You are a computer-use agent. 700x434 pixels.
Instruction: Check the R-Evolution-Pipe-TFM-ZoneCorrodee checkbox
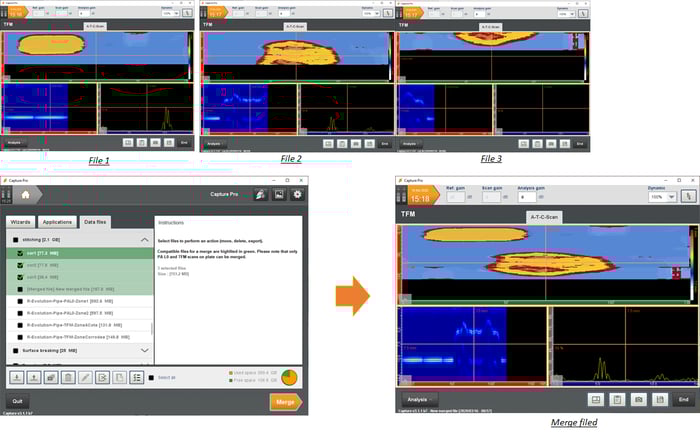pos(20,337)
